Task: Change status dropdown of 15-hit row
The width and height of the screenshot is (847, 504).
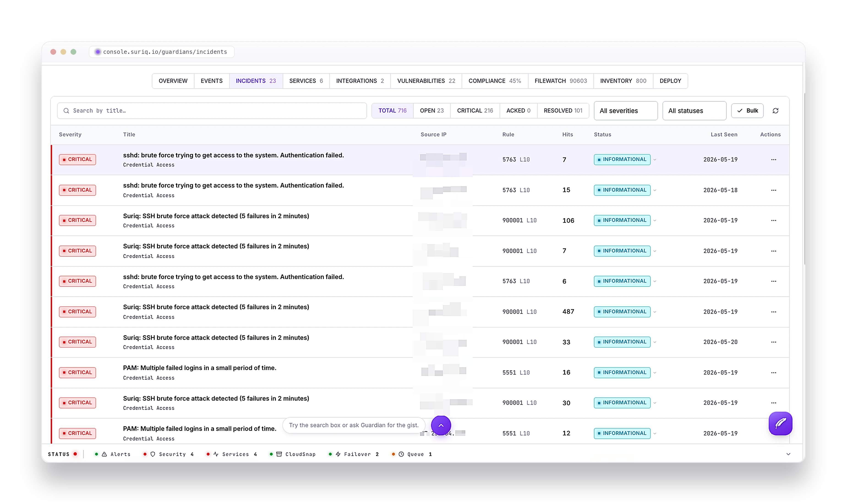Action: 625,190
